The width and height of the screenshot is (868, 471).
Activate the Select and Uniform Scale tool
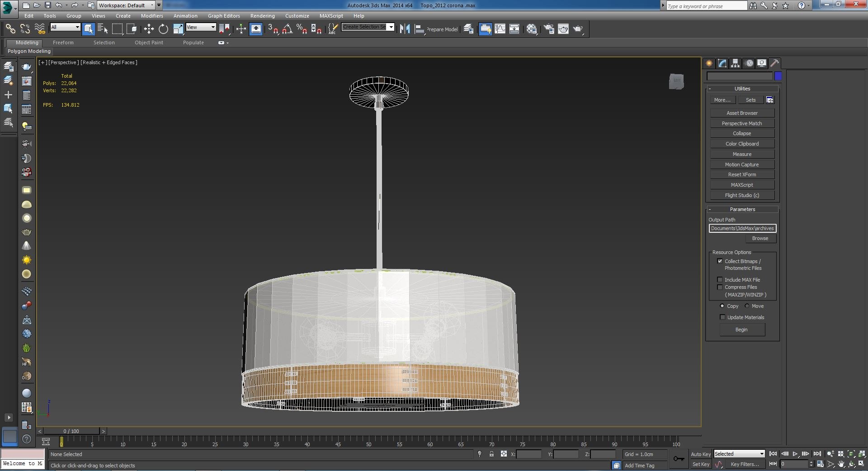point(178,29)
